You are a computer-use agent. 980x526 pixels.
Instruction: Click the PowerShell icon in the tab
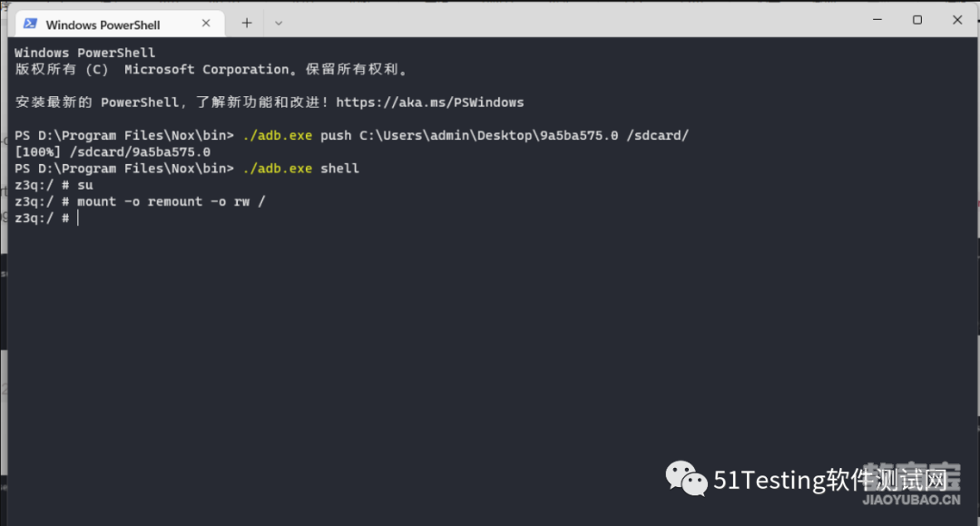pos(29,24)
